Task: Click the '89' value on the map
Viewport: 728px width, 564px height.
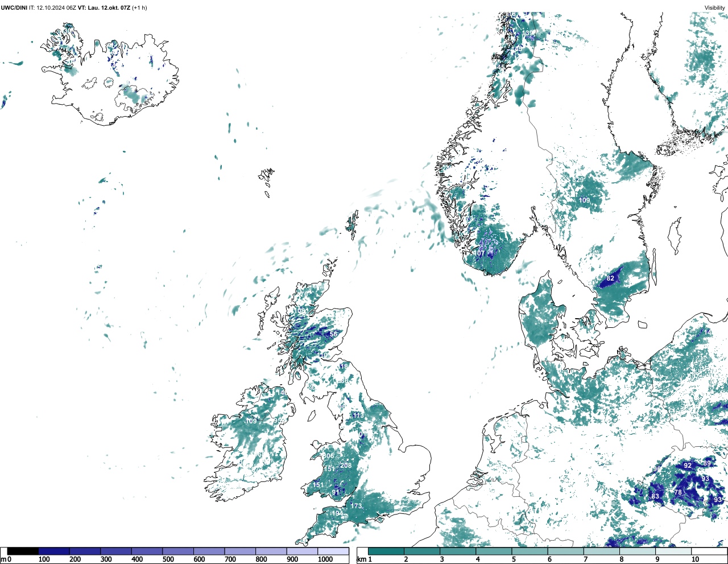Action: pos(707,463)
